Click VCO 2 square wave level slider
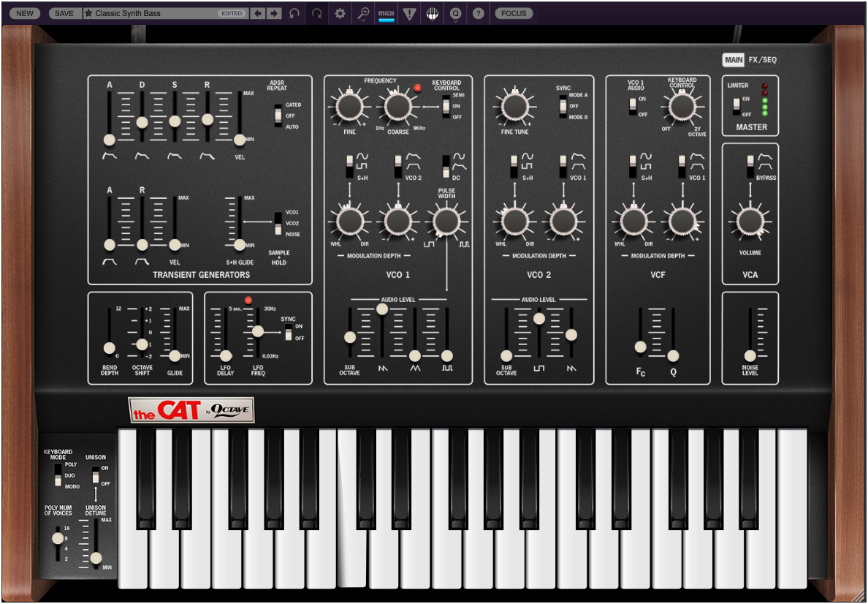The width and height of the screenshot is (868, 604). (x=538, y=318)
